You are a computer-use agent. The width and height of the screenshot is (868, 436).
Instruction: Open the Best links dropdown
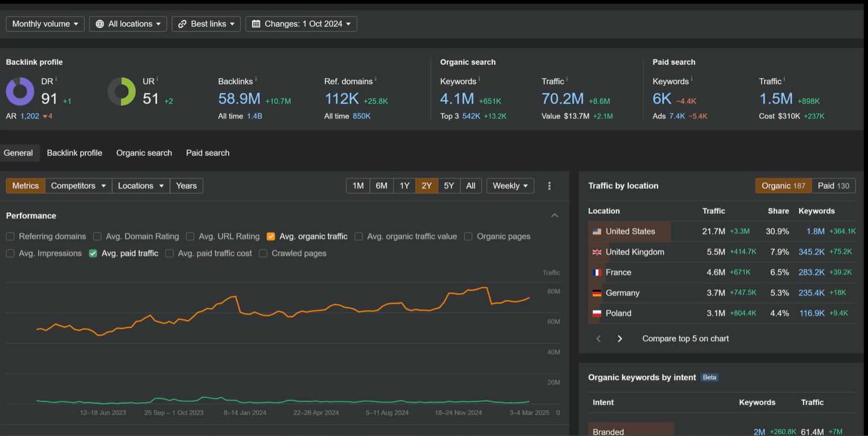[206, 24]
